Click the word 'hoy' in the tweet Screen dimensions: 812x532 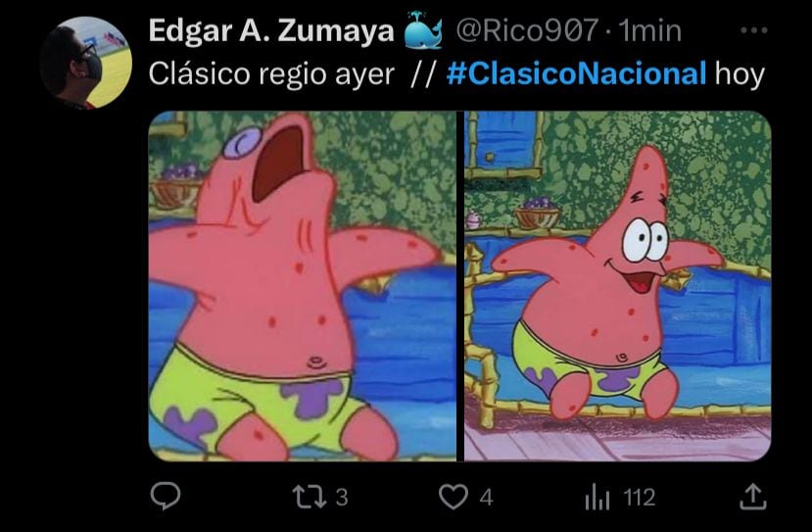(x=740, y=74)
